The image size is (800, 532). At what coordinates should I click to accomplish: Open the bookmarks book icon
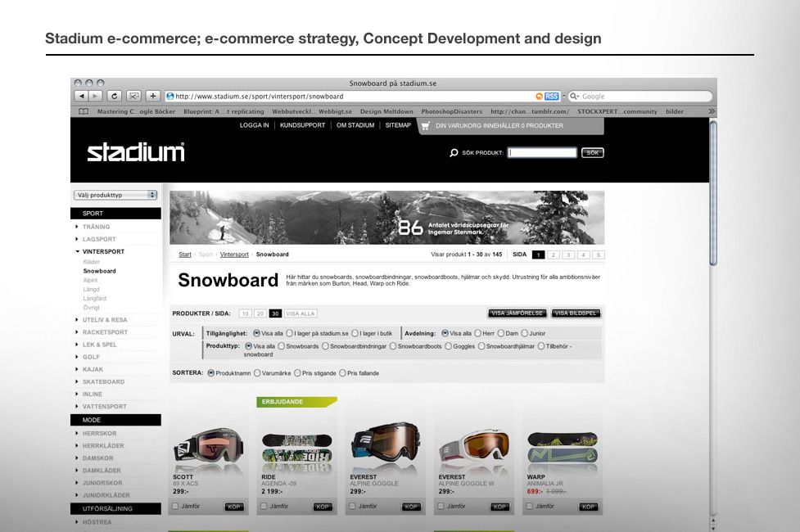point(84,111)
